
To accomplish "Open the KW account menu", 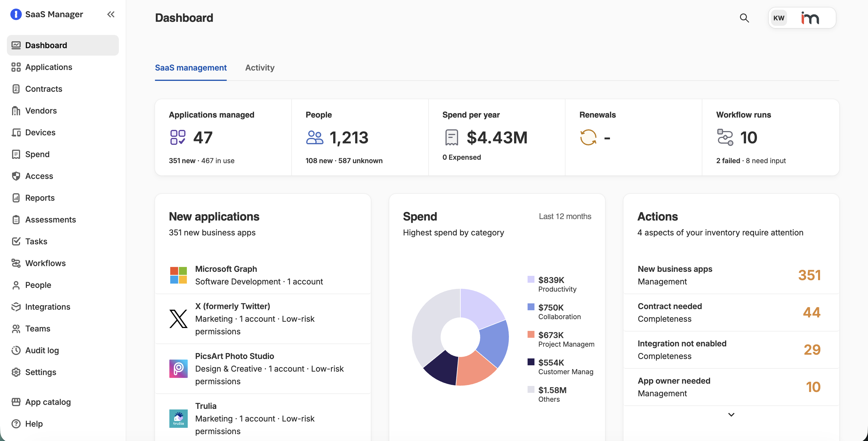I will (778, 18).
